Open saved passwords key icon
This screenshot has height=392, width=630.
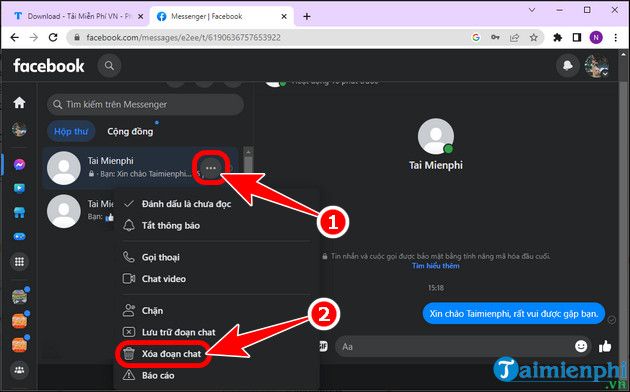pyautogui.click(x=495, y=38)
